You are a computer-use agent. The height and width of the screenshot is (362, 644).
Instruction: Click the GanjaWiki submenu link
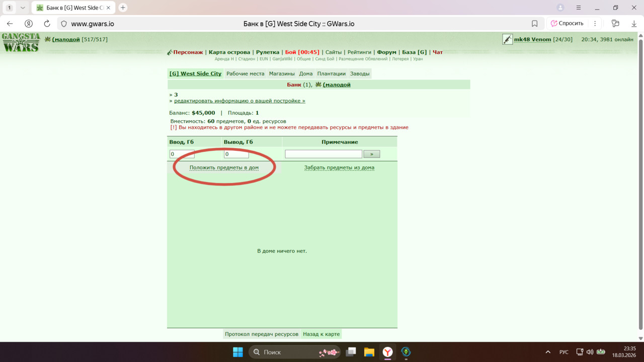[x=282, y=59]
